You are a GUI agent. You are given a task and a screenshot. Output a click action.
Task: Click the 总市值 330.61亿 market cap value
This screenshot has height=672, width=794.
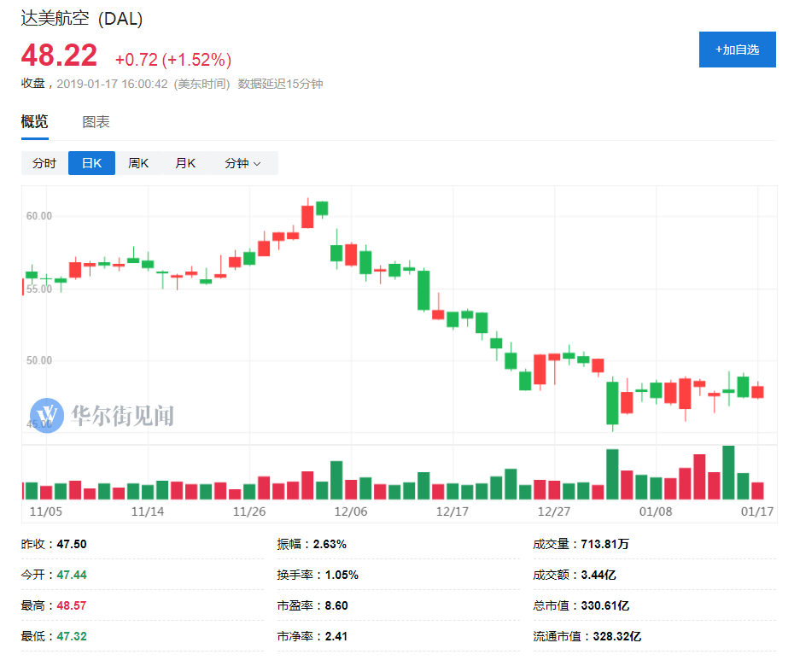pyautogui.click(x=604, y=605)
